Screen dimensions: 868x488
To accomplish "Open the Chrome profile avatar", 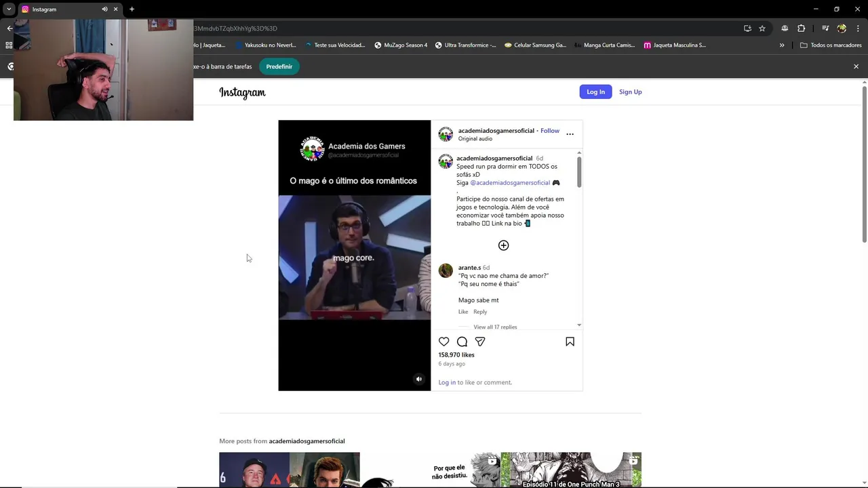I will (x=842, y=28).
